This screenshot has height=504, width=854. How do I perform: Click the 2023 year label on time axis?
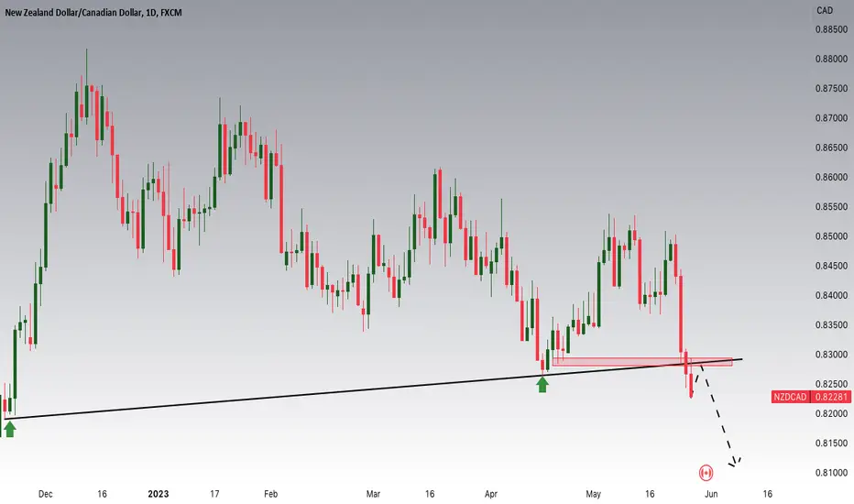(x=158, y=494)
